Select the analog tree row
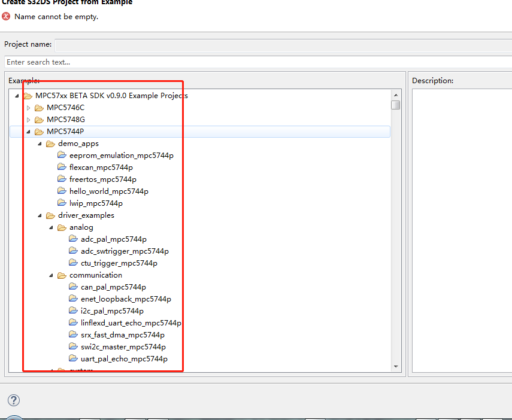Screen dimensions: 512x420 point(81,227)
